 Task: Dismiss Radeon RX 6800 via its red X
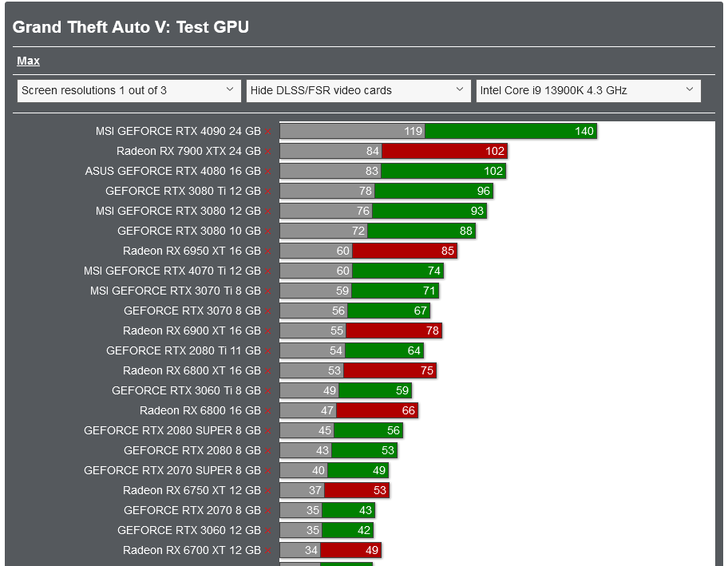267,410
